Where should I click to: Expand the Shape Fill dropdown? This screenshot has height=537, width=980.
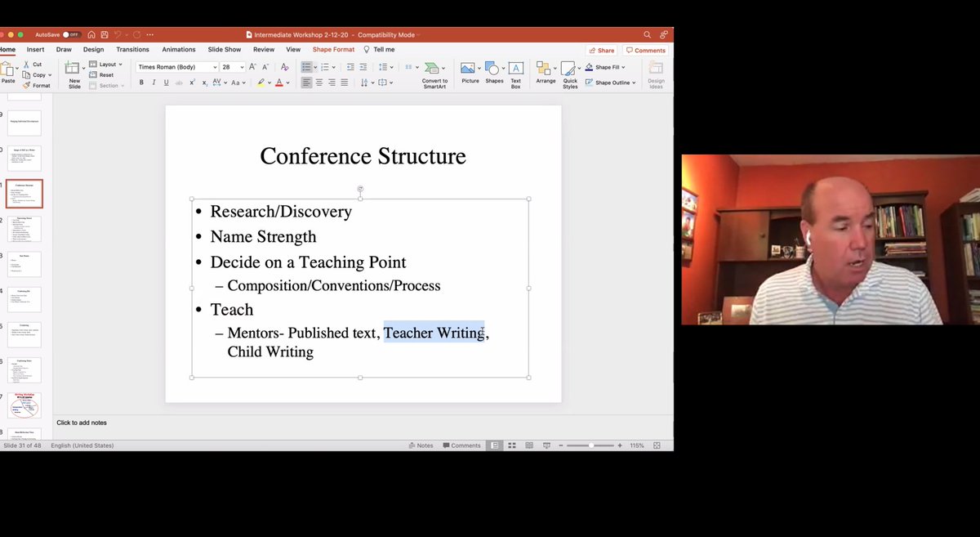(624, 67)
